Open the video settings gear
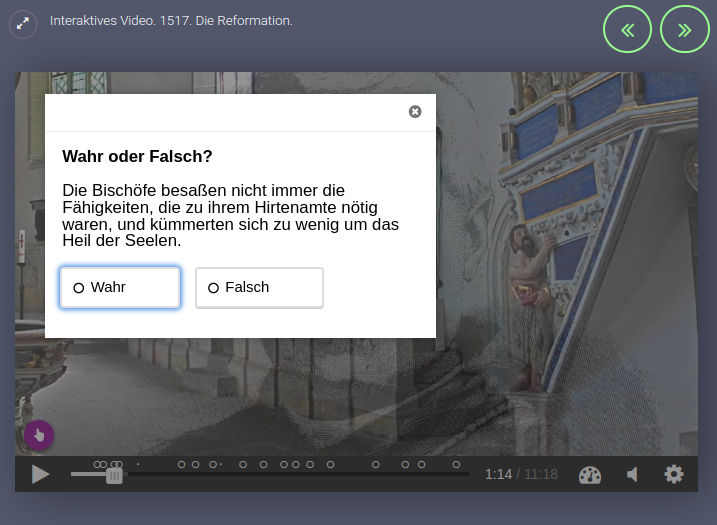This screenshot has height=525, width=717. pos(674,474)
